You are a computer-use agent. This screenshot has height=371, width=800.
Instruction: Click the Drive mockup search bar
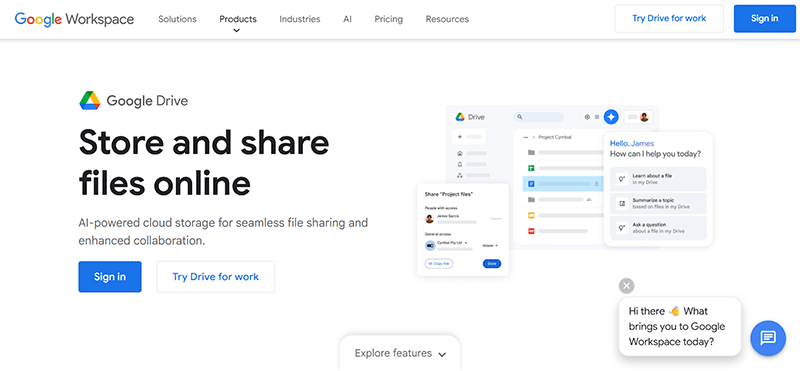coord(539,117)
